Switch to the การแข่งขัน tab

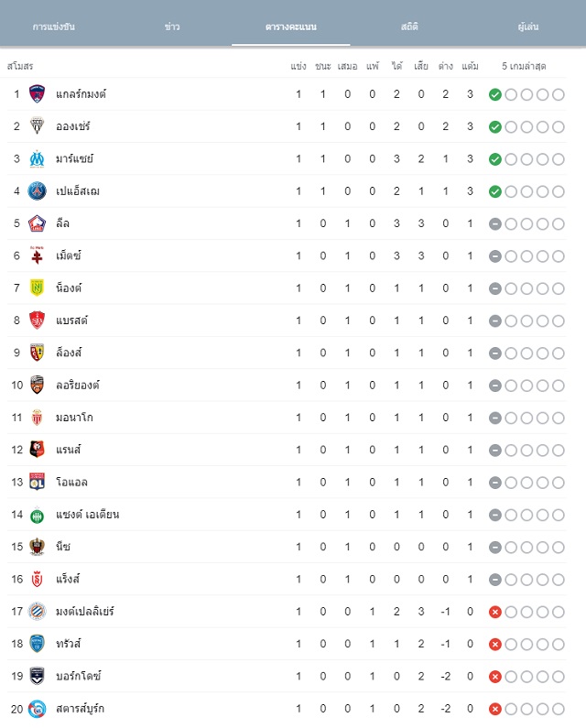coord(54,27)
